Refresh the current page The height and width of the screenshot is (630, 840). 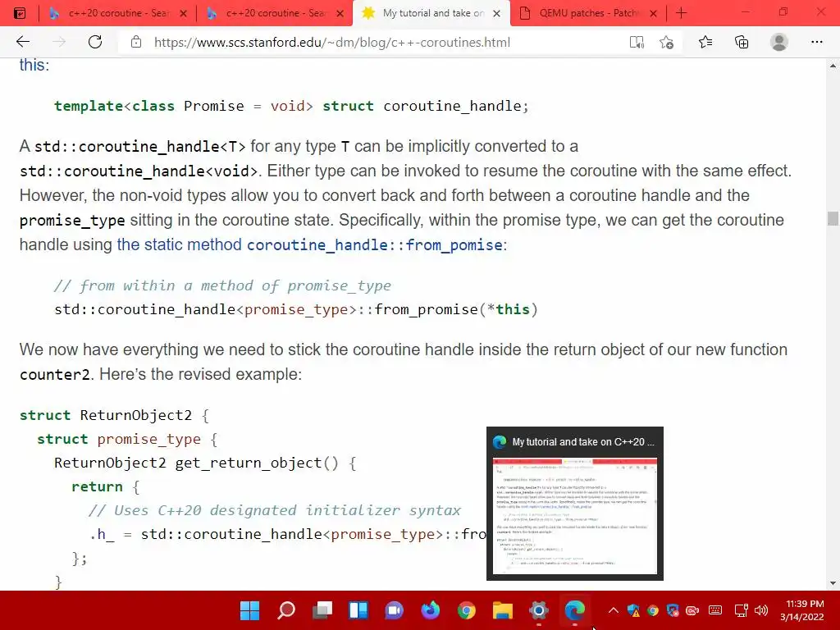pyautogui.click(x=95, y=42)
